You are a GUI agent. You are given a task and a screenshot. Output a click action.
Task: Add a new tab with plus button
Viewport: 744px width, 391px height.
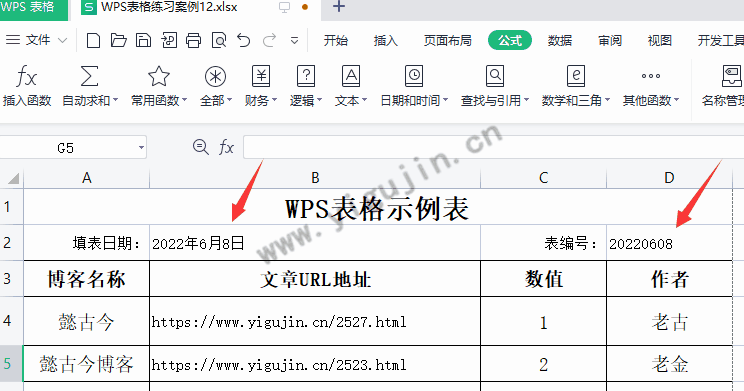pos(338,7)
